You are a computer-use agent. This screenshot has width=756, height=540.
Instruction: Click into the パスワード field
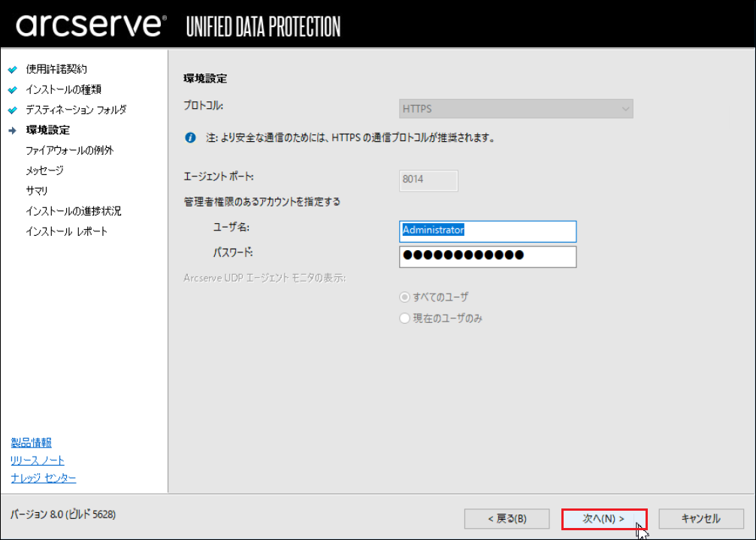point(488,257)
